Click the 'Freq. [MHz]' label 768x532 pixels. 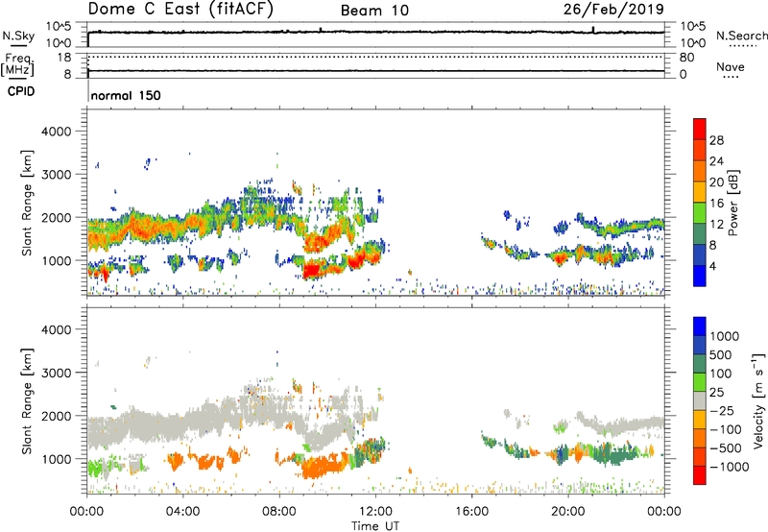(x=17, y=65)
